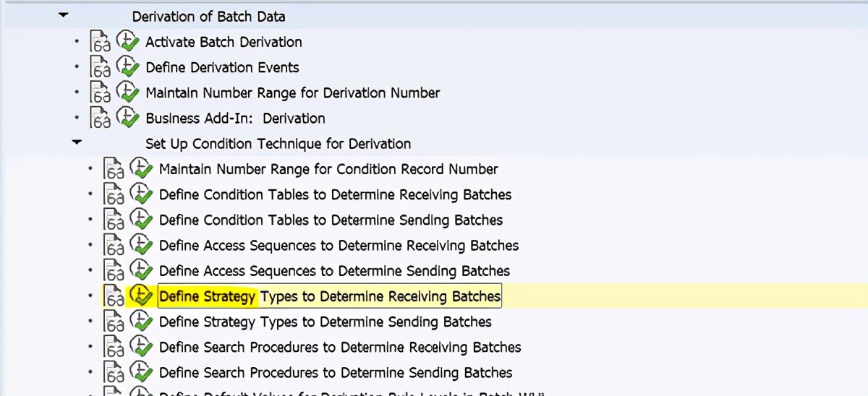Select Define Strategy Types to Determine Receiving Batches
Screen dimensions: 868x396
(x=330, y=297)
